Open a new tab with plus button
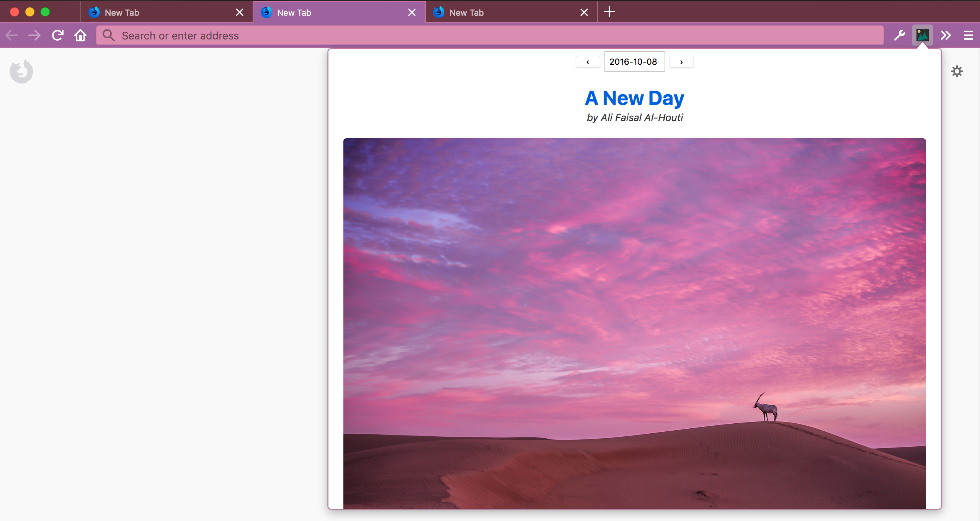The height and width of the screenshot is (521, 980). [609, 12]
